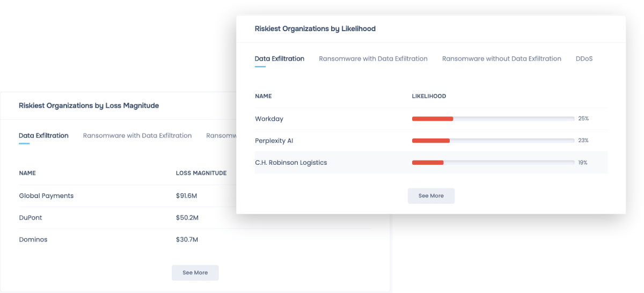This screenshot has height=293, width=644.
Task: Click the LOSS MAGNITUDE column header
Action: tap(201, 173)
